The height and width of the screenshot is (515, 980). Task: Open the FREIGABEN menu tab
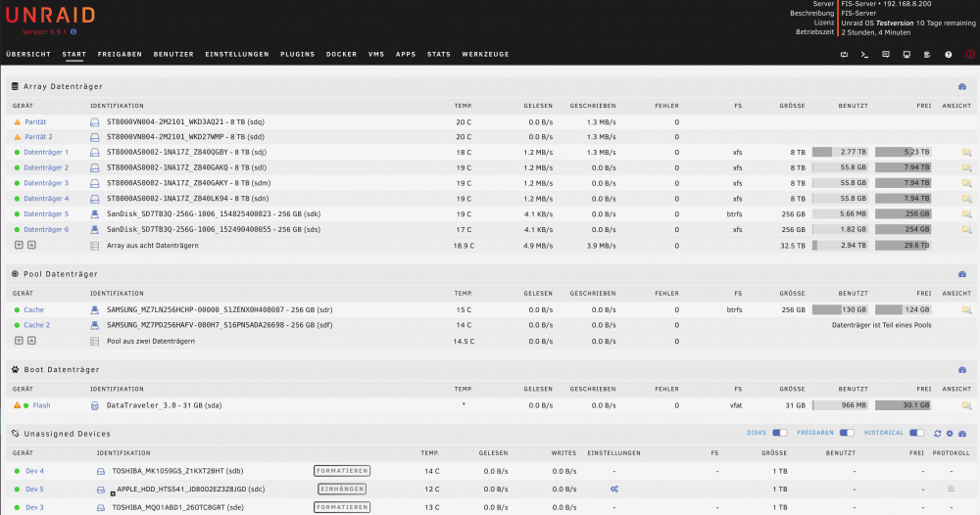point(120,54)
